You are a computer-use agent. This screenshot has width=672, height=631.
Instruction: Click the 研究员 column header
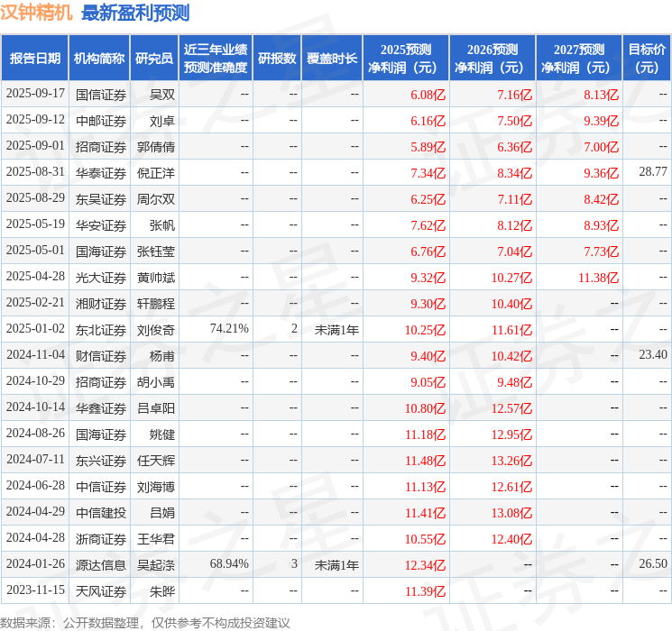(x=153, y=59)
